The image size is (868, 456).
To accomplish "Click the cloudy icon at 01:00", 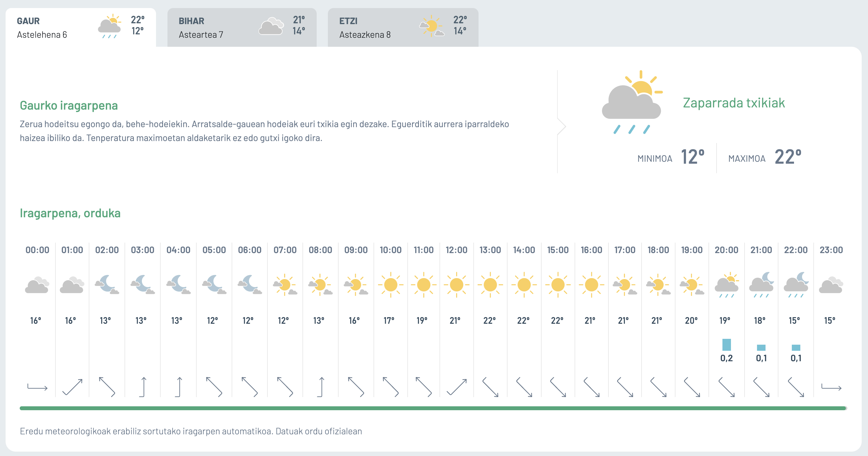I will (x=72, y=285).
